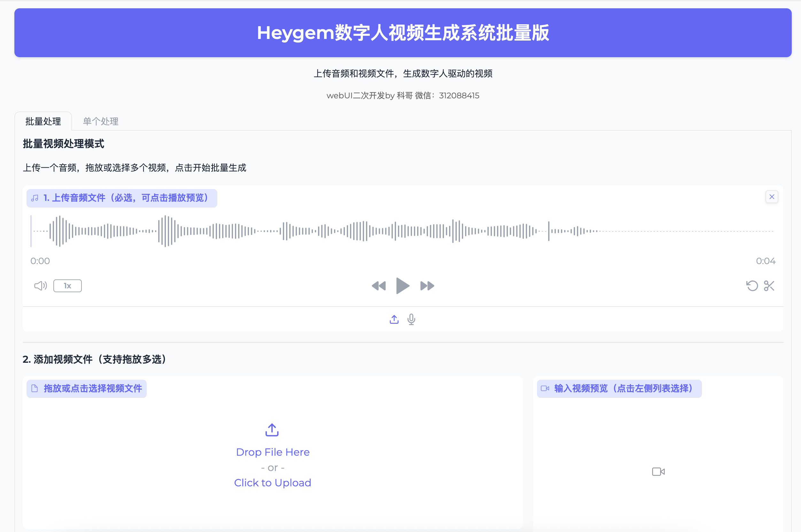
Task: Click the upload audio source icon
Action: tap(394, 319)
